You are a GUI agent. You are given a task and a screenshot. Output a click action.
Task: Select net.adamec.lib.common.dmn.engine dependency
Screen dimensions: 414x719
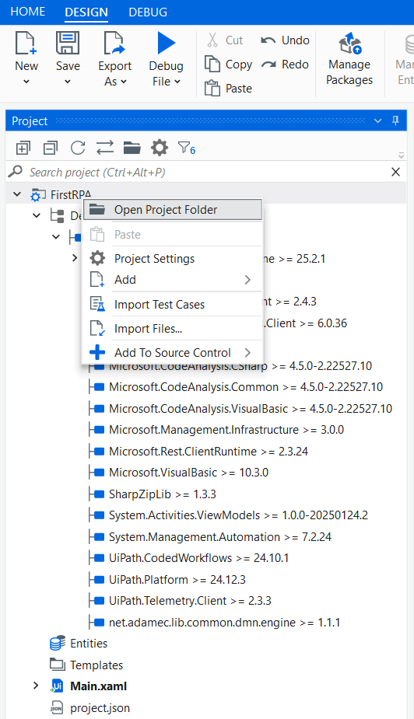click(x=225, y=622)
